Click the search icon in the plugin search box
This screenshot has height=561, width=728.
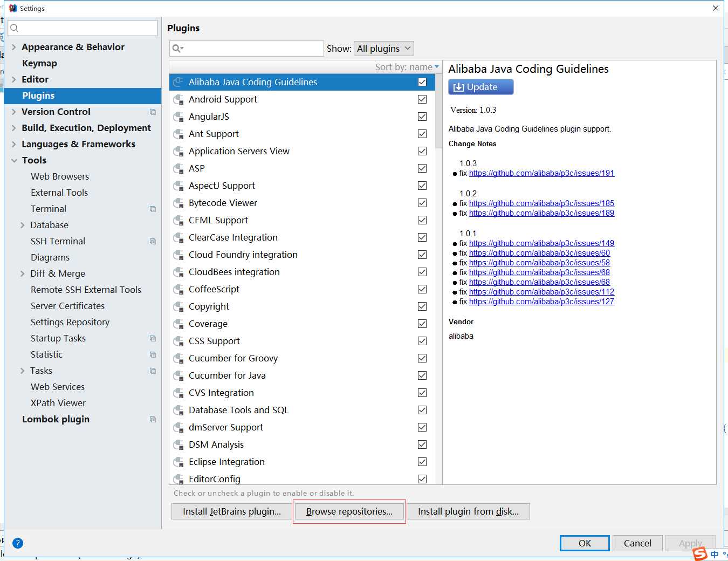point(177,49)
